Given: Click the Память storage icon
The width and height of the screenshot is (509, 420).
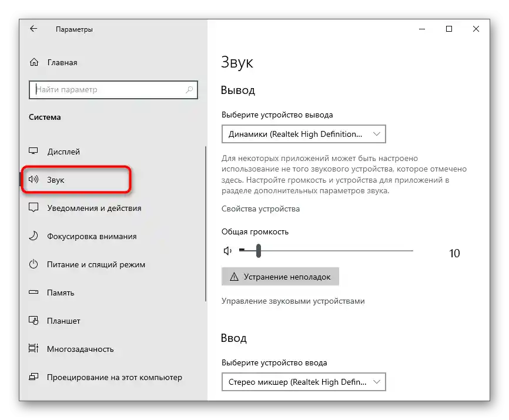Looking at the screenshot, I should point(34,292).
